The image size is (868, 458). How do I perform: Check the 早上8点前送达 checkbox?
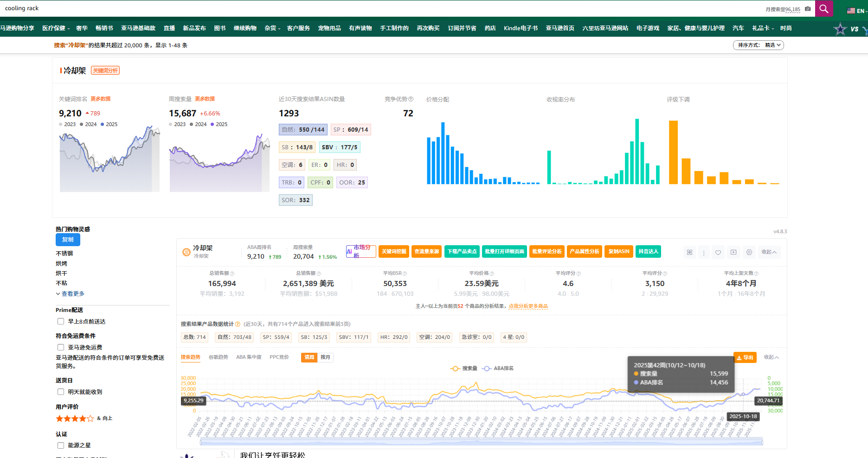61,321
